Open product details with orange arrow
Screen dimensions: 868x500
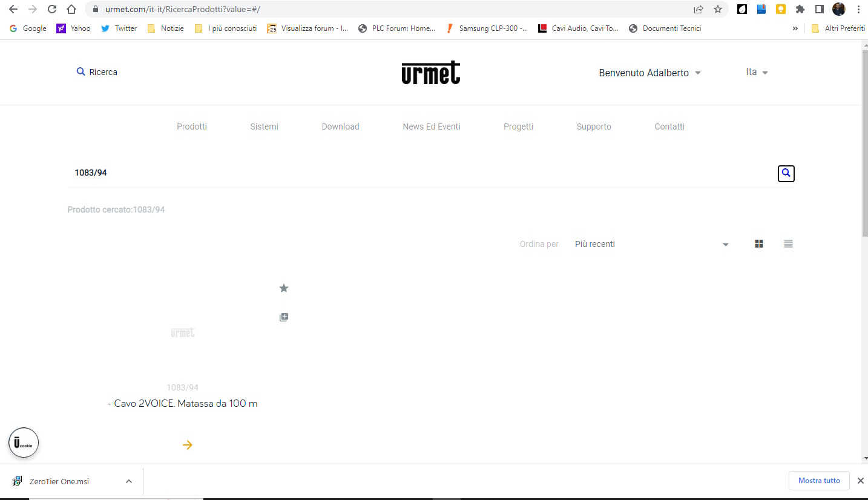tap(188, 445)
